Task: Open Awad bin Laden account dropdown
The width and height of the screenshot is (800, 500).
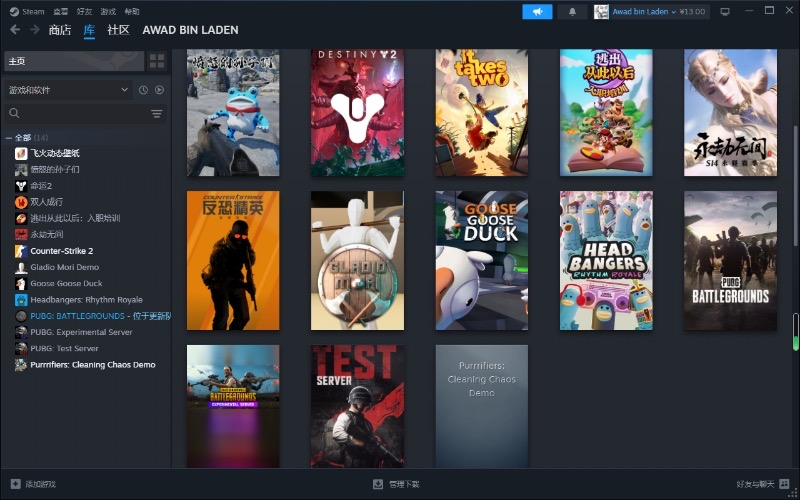Action: (x=644, y=12)
